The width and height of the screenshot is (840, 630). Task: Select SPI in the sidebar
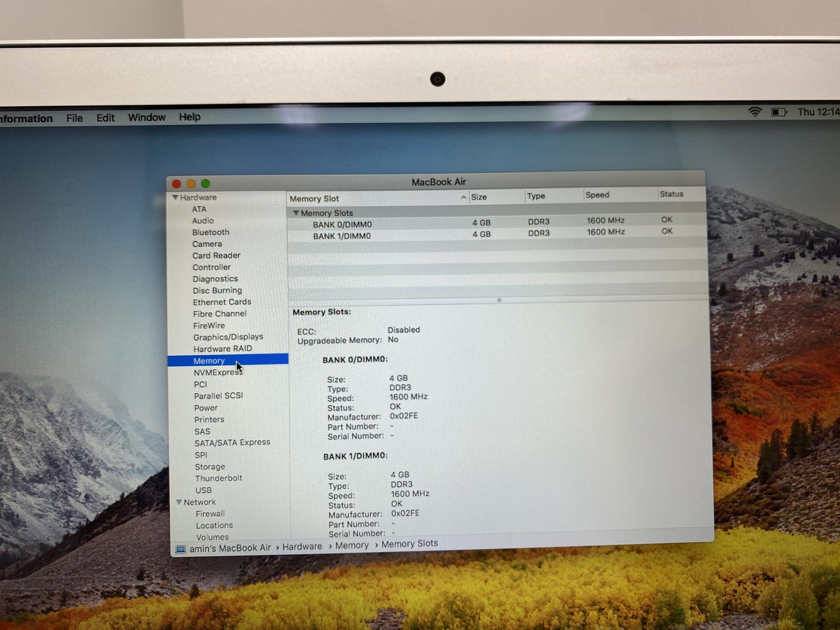[x=201, y=455]
